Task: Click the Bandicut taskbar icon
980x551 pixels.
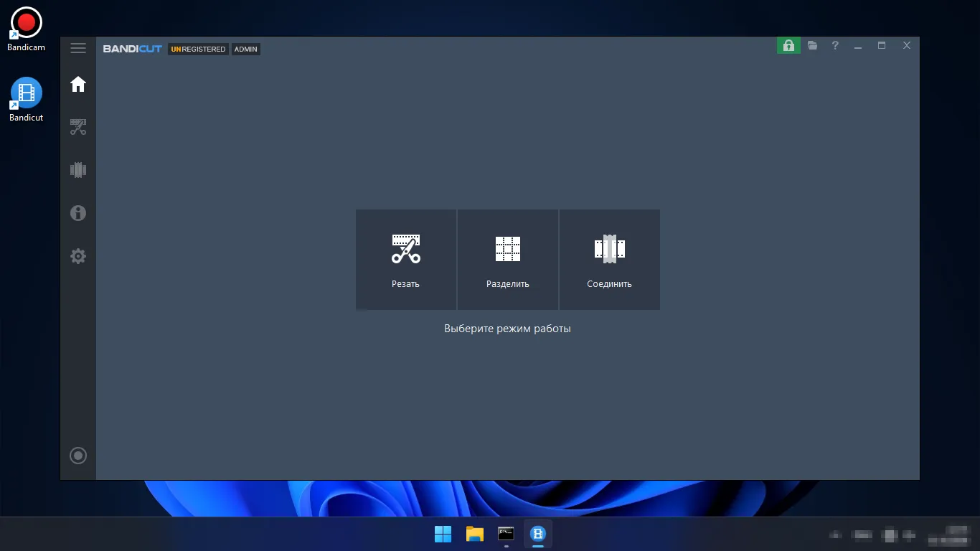Action: pos(538,534)
